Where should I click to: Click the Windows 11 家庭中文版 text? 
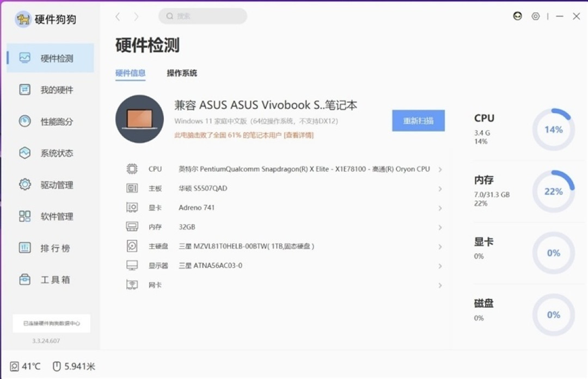point(256,121)
